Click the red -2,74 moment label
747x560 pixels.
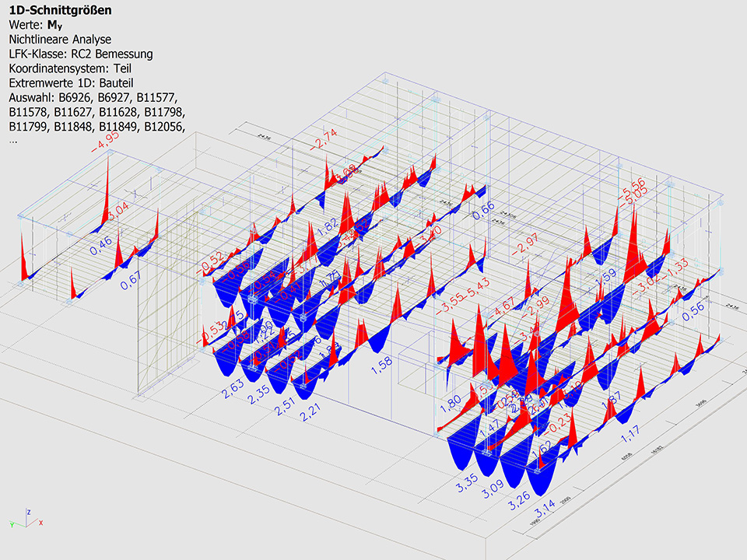pyautogui.click(x=323, y=142)
